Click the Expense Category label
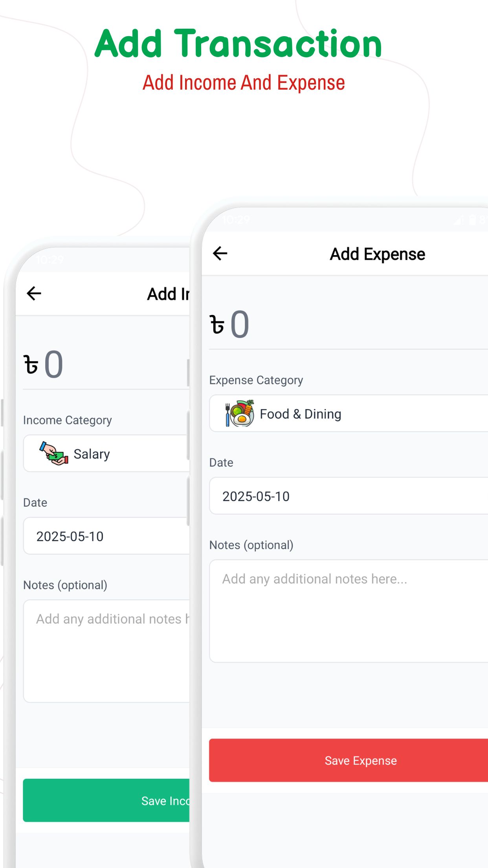The image size is (488, 868). tap(256, 380)
